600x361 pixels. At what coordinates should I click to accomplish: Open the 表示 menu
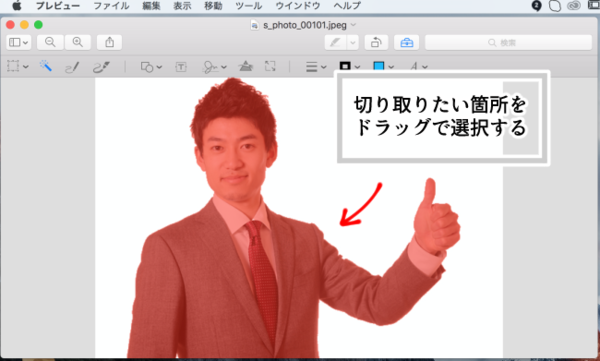(x=182, y=6)
